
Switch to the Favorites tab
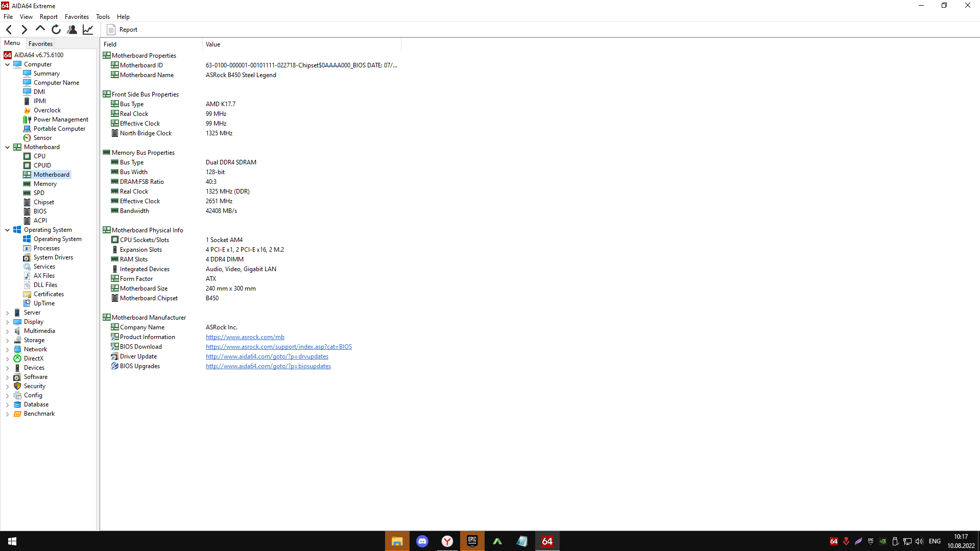click(x=40, y=44)
